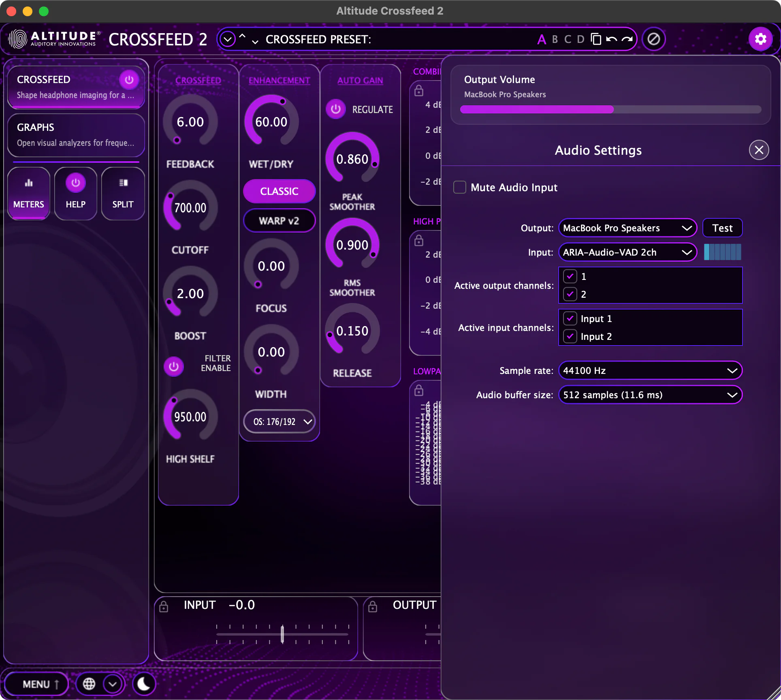The image size is (781, 700).
Task: Toggle the HELP power button
Action: [x=76, y=183]
